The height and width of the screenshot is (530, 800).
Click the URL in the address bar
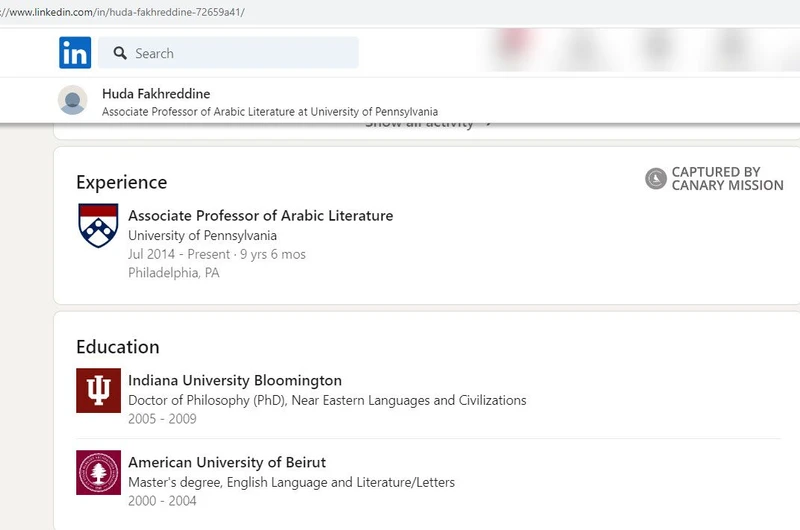pos(122,12)
